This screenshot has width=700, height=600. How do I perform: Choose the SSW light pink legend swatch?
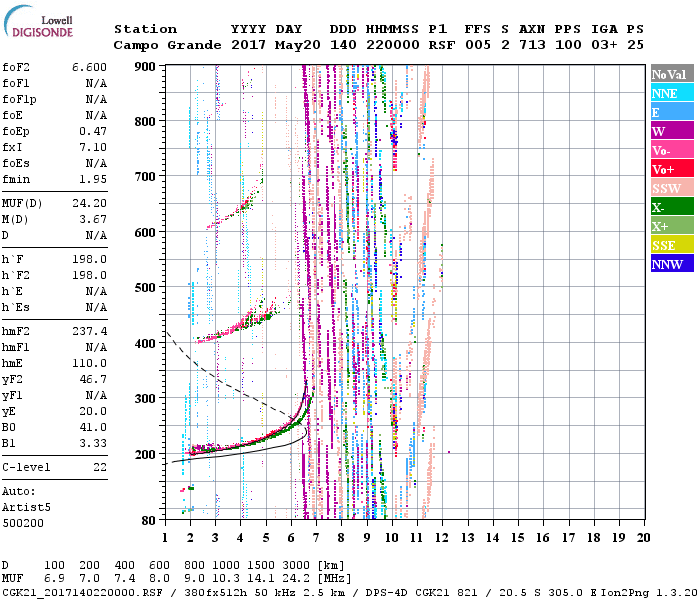coord(672,188)
